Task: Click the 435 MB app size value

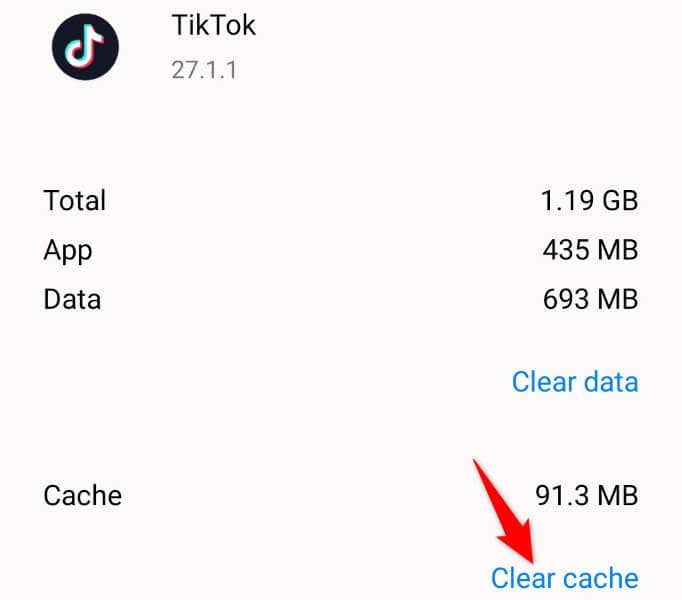Action: (x=590, y=250)
